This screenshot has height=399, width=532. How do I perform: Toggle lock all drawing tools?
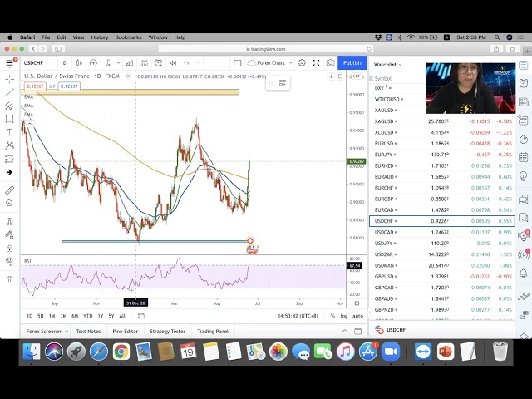10,249
